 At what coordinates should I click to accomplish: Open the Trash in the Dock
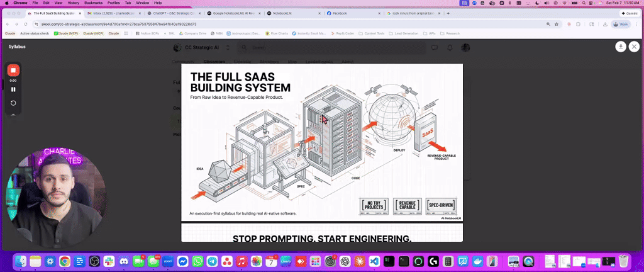[623, 261]
